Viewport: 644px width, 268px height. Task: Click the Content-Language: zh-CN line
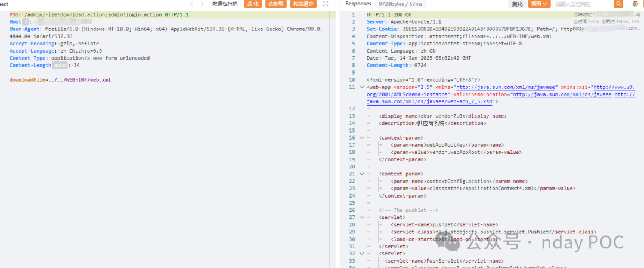click(x=401, y=51)
